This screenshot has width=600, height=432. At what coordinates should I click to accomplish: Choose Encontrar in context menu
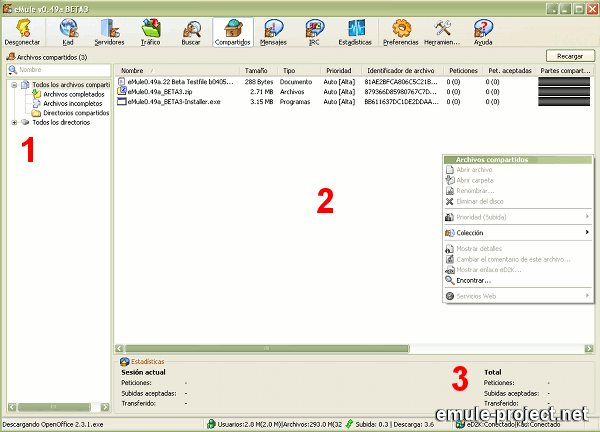(518, 280)
